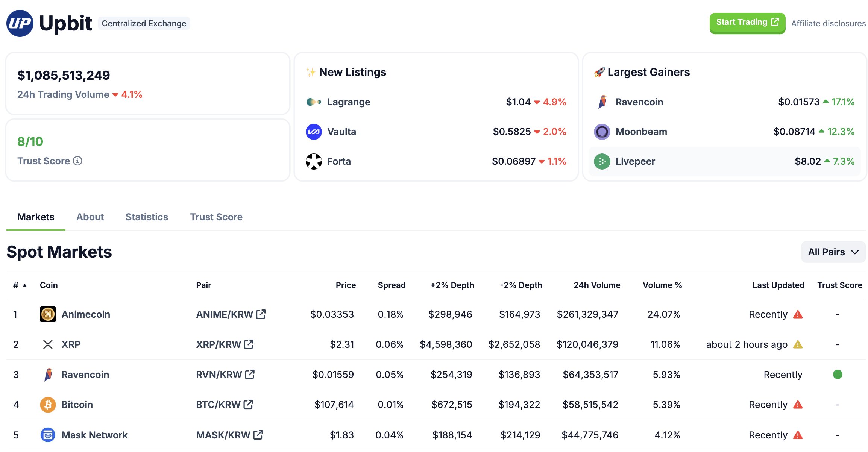Sort by the Coin column header
The image size is (868, 452).
click(49, 285)
